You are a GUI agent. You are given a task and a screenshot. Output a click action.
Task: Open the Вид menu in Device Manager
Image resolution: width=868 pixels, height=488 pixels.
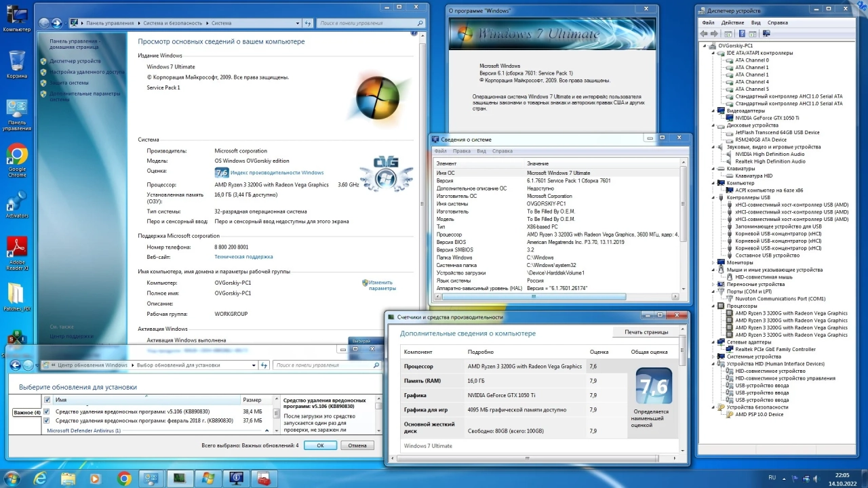pyautogui.click(x=755, y=22)
